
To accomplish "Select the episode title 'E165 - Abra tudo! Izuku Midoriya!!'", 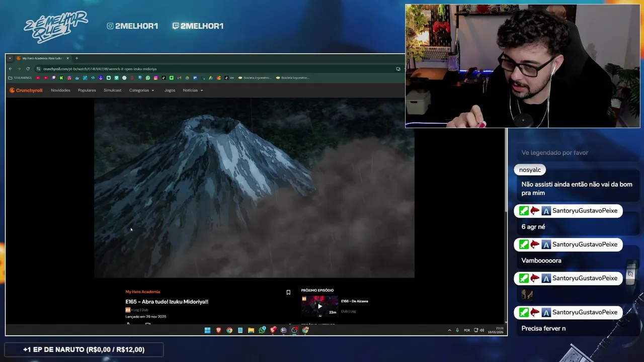I will coord(167,302).
